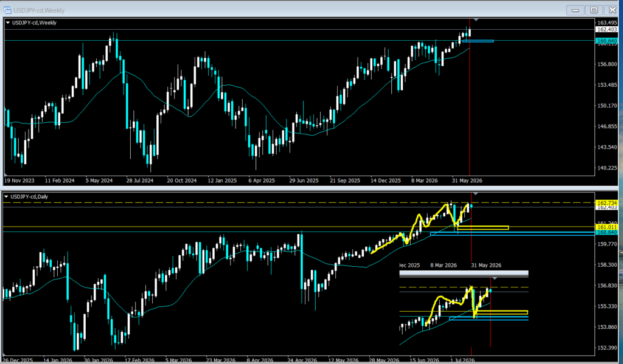Click the 20 Oct 2024 date on the Weekly axis

click(181, 180)
